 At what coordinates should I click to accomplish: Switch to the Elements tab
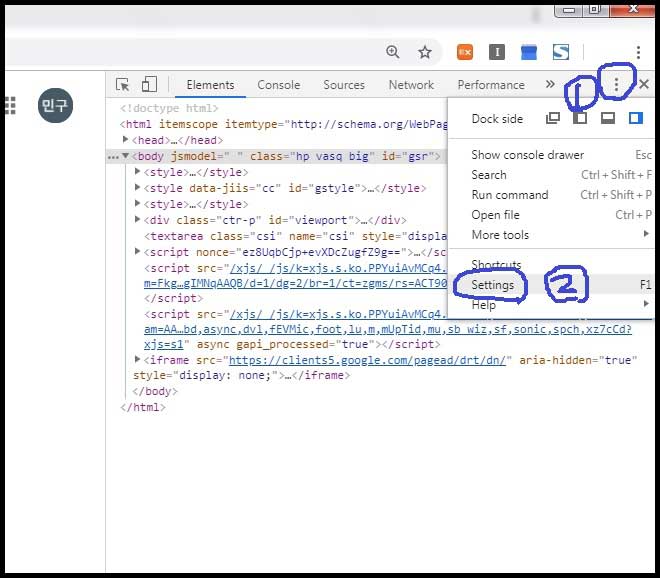pyautogui.click(x=210, y=85)
